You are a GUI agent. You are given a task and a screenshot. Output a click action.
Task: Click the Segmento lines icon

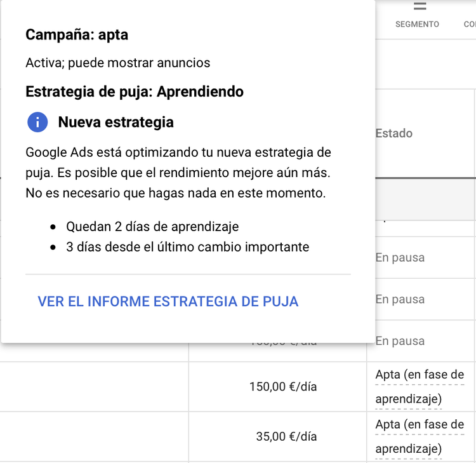point(420,6)
